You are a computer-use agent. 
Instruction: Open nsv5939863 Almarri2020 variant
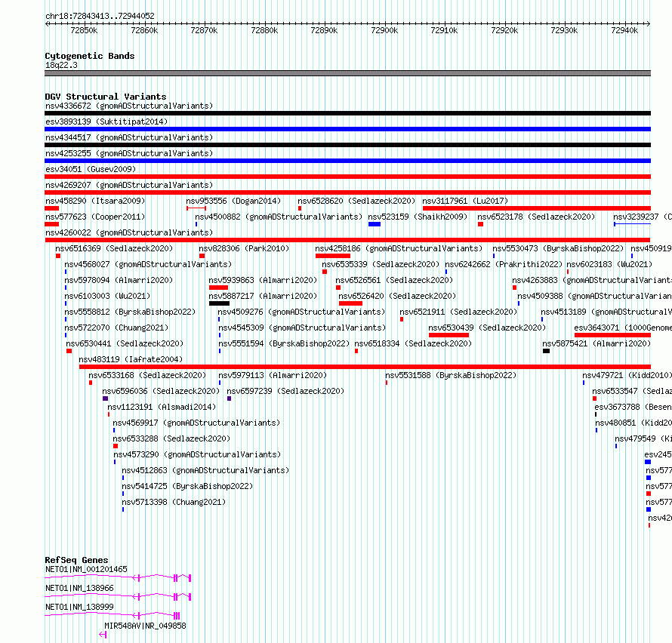(264, 280)
